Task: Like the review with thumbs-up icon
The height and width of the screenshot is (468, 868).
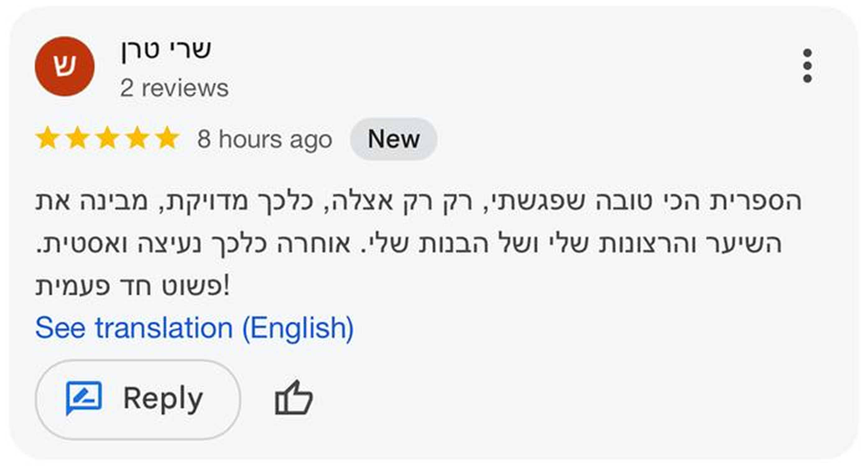Action: [x=293, y=398]
